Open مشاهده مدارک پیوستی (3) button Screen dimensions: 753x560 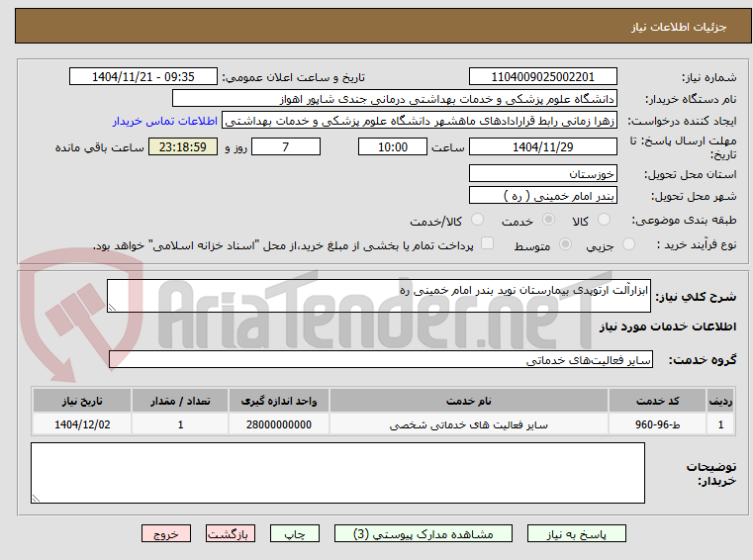[x=424, y=533]
